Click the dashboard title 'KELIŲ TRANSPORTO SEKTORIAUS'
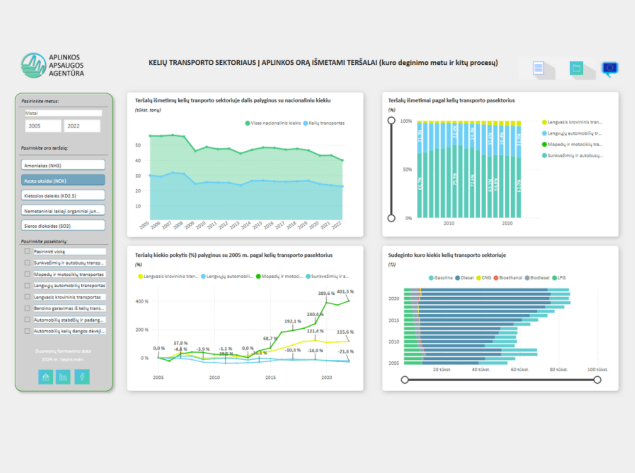The height and width of the screenshot is (473, 635). tap(202, 63)
